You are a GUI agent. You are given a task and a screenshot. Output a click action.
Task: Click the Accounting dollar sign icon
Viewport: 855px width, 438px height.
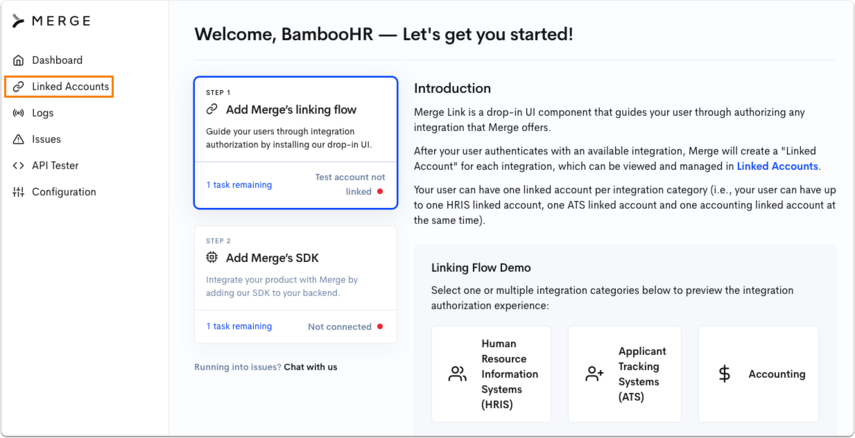tap(724, 374)
